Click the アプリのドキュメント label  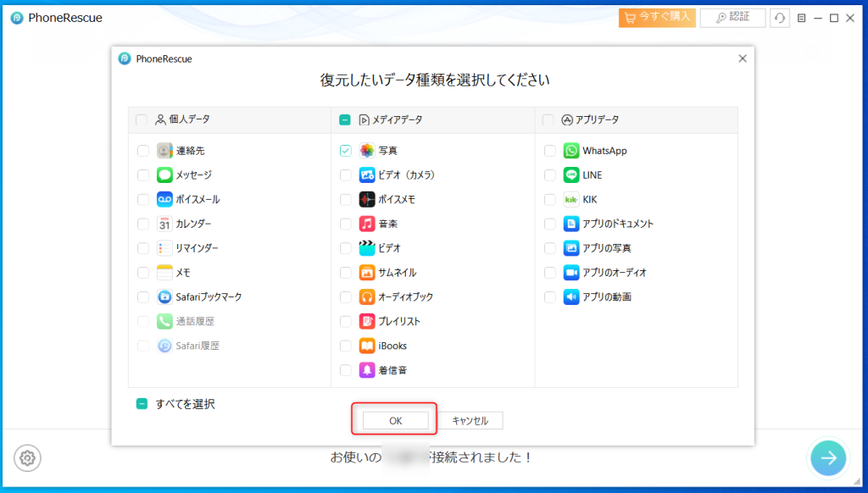click(x=618, y=224)
